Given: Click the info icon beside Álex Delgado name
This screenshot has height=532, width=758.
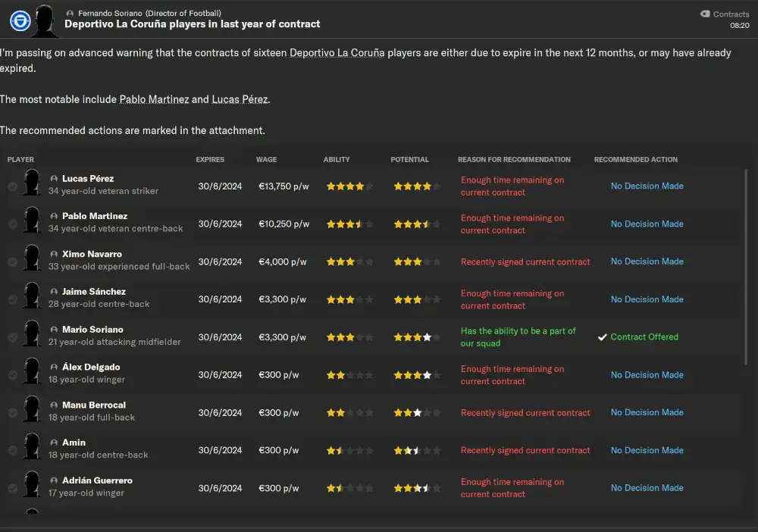Looking at the screenshot, I should [x=54, y=368].
